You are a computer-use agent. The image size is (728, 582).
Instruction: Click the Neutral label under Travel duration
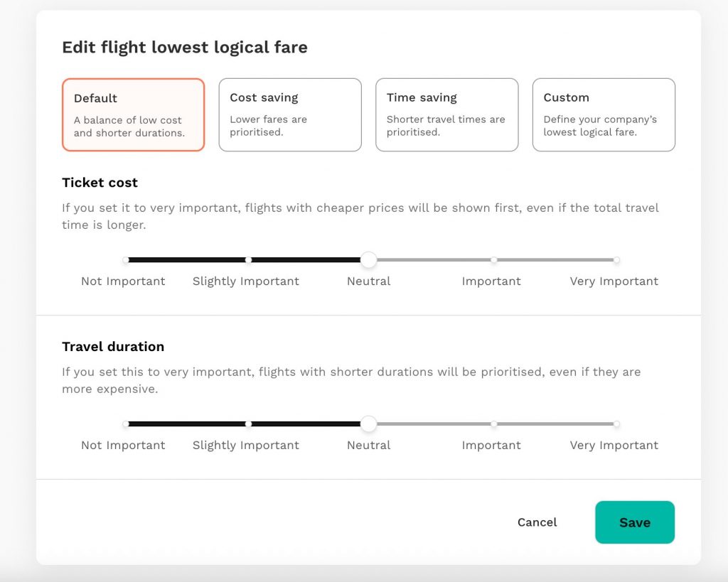coord(369,445)
